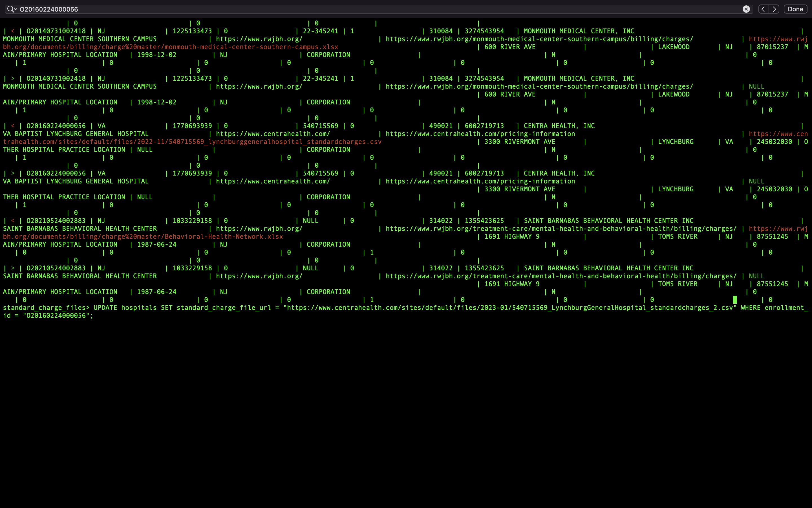Click the red rwjbh monmouth-medical-center-southern-campus.xlsx URL

point(171,47)
